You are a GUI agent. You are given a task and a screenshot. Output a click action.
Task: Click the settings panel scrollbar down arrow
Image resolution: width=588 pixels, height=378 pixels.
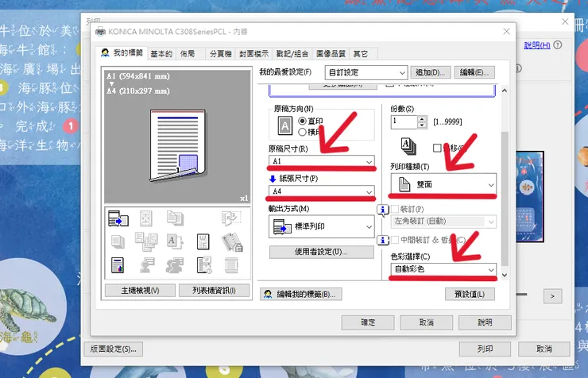(x=505, y=275)
